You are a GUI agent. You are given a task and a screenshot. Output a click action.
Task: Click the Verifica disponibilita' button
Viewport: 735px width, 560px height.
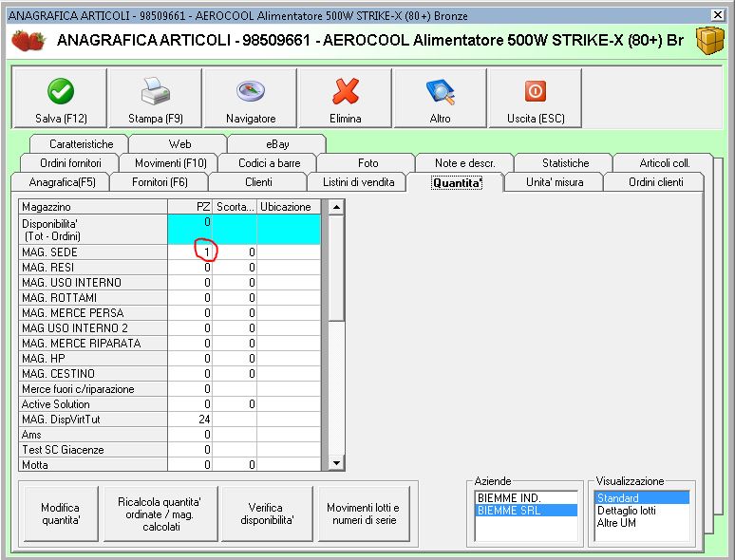click(267, 513)
